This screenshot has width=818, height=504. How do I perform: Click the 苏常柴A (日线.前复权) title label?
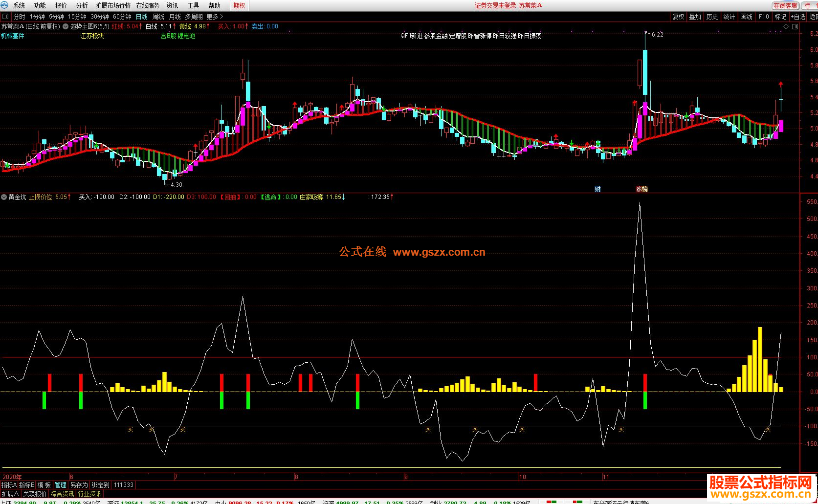[x=30, y=26]
